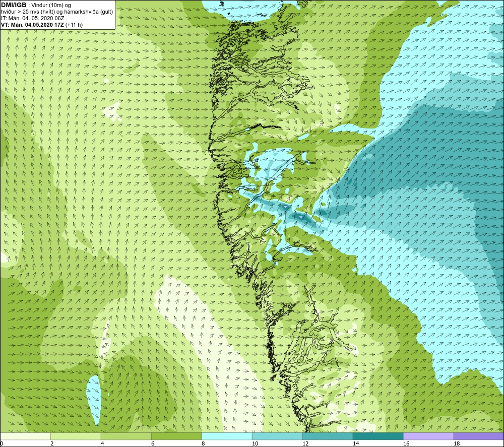This screenshot has height=447, width=504.
Task: Select the 10–12 m/s turquoise swatch
Action: click(277, 436)
